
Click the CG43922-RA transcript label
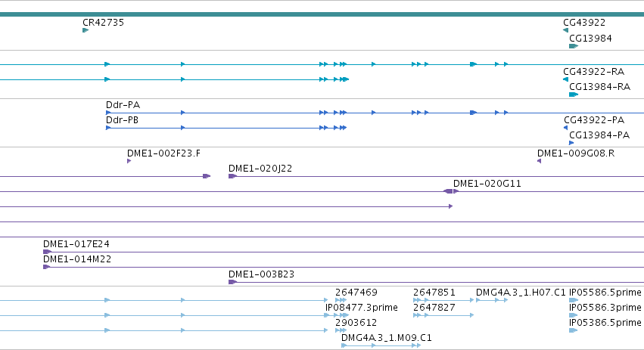593,71
